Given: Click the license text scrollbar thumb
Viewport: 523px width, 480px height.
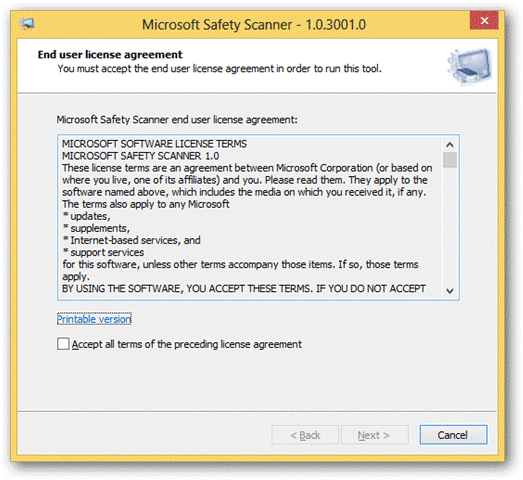Looking at the screenshot, I should tap(450, 160).
